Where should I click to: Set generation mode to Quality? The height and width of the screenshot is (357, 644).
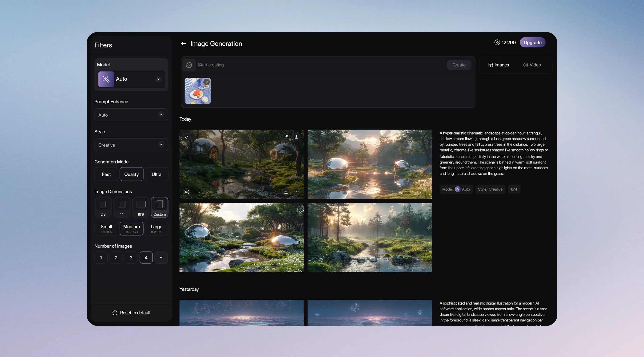132,174
